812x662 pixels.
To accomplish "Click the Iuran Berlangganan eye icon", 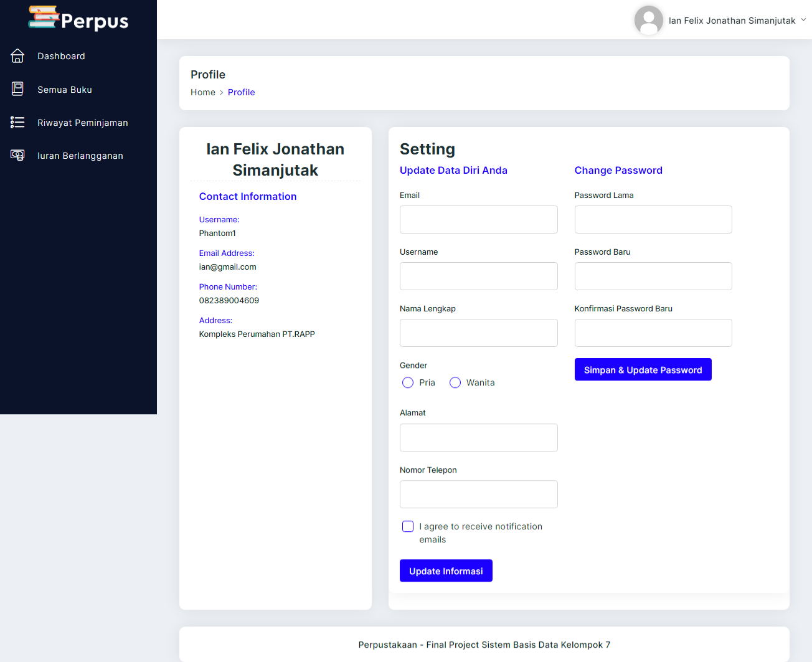I will [17, 155].
